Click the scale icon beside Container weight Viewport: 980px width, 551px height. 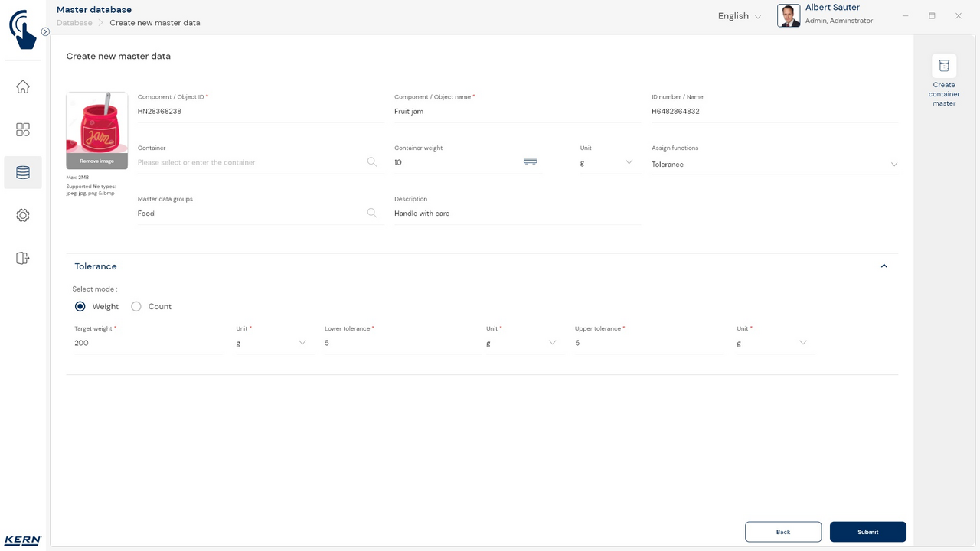click(530, 161)
